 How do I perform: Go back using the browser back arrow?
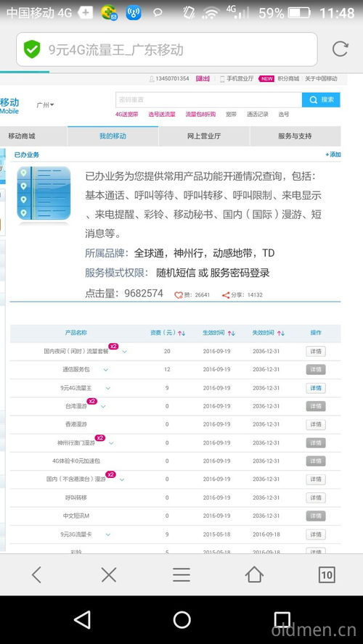(x=36, y=574)
